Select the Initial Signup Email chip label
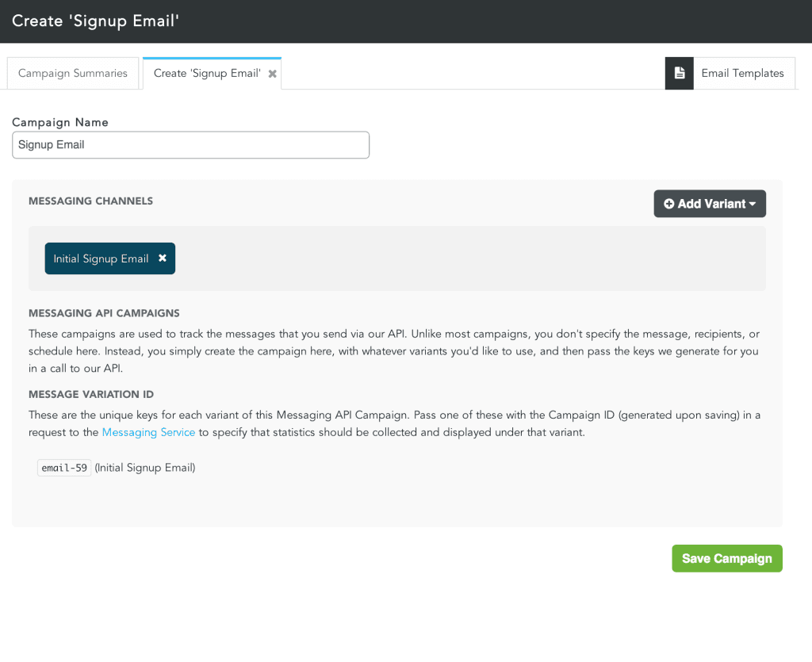The image size is (812, 662). click(x=101, y=258)
